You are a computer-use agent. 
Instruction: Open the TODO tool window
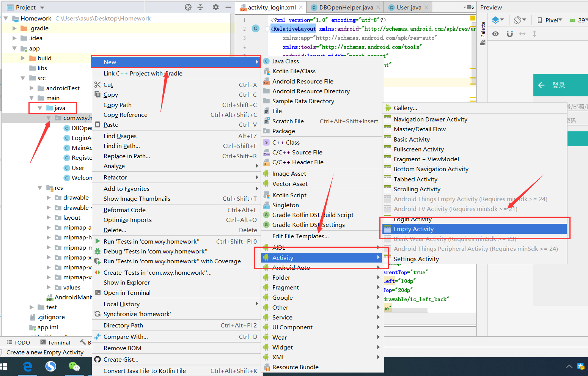coord(18,342)
